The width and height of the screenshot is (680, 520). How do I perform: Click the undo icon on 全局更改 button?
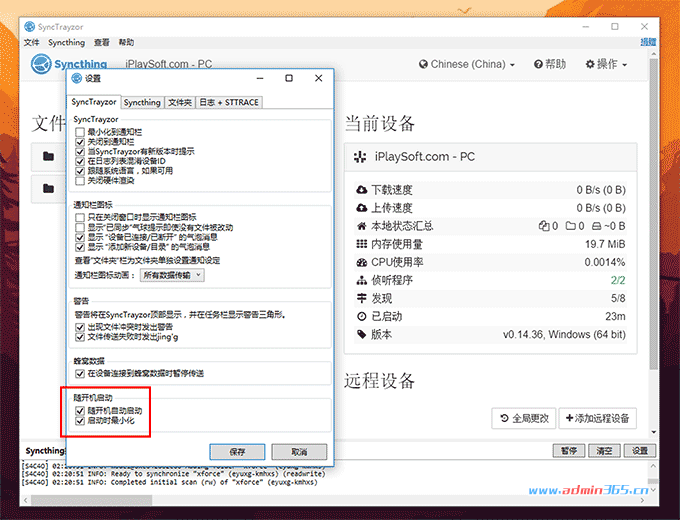click(504, 418)
